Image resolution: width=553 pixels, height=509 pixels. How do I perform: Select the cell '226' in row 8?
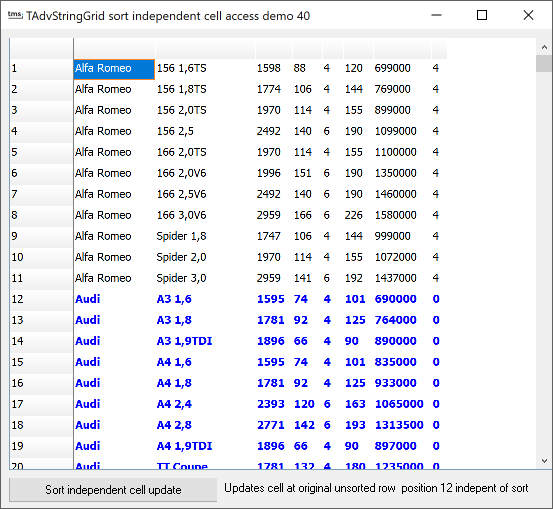coord(358,216)
